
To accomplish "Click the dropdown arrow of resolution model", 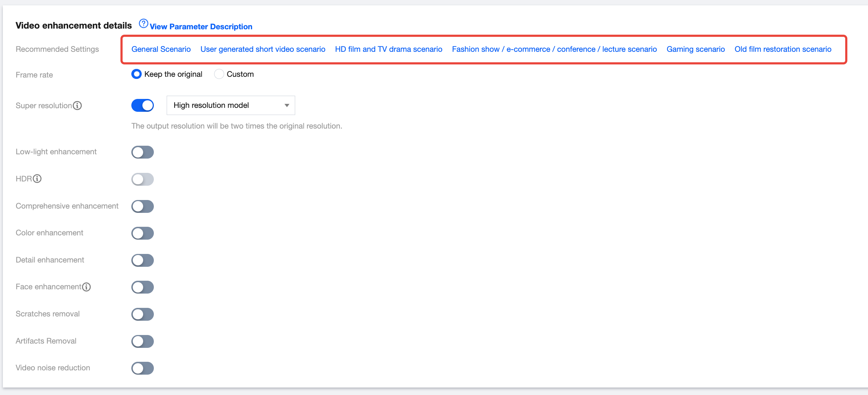I will coord(287,105).
